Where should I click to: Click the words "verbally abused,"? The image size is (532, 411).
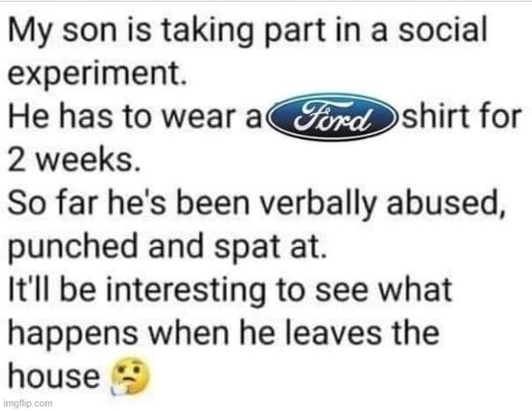[382, 205]
